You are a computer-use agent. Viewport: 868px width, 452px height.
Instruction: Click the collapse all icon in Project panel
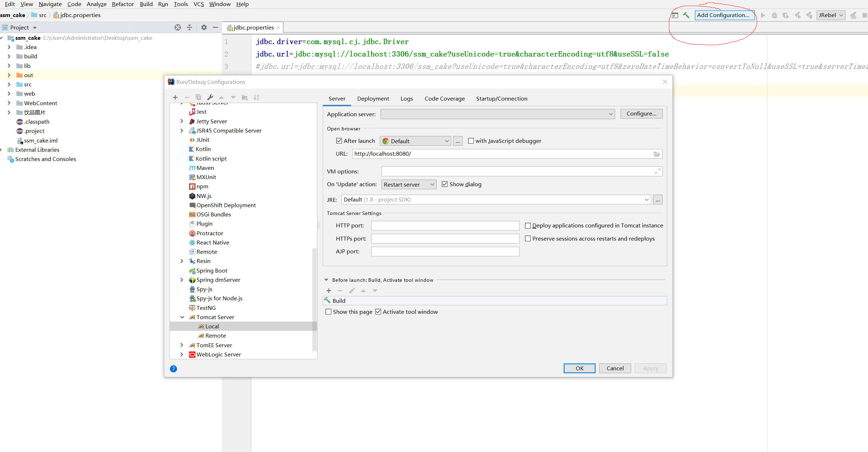click(x=189, y=27)
